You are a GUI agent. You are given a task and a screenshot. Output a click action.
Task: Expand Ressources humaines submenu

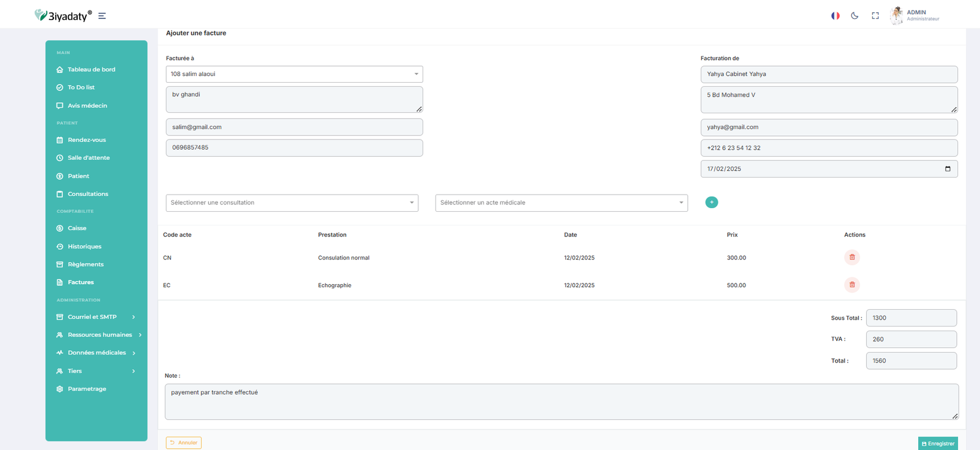tap(99, 335)
